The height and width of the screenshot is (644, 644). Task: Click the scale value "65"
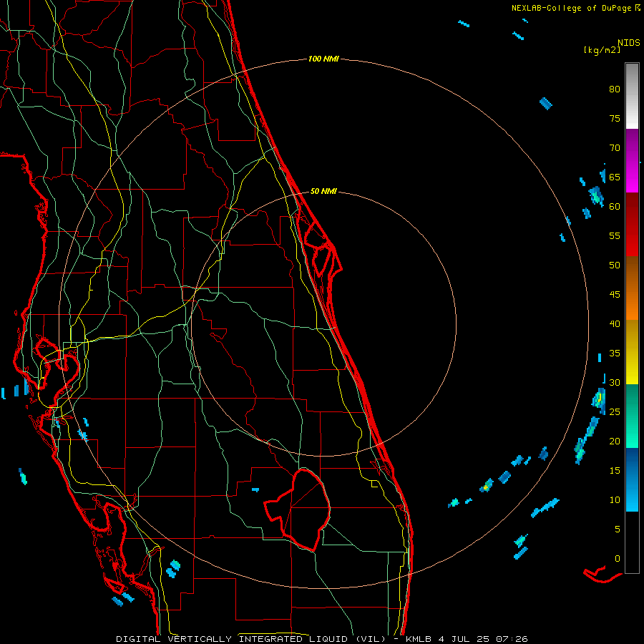[615, 177]
